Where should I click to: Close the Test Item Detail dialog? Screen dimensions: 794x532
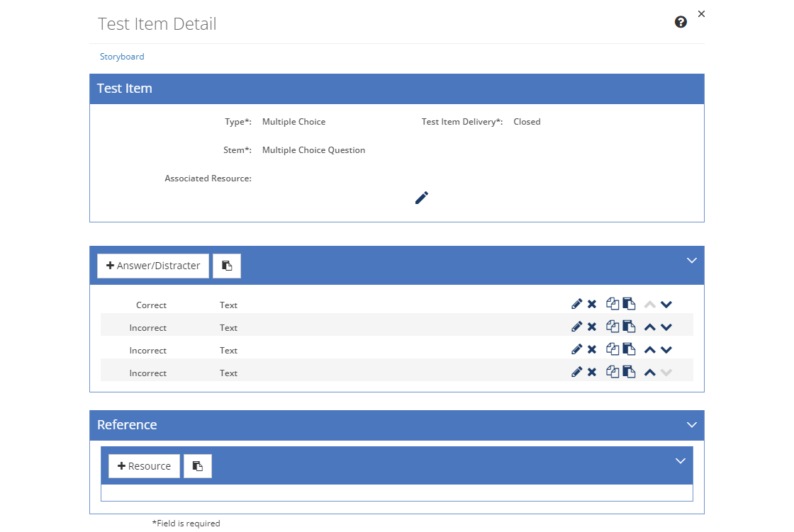[x=701, y=13]
